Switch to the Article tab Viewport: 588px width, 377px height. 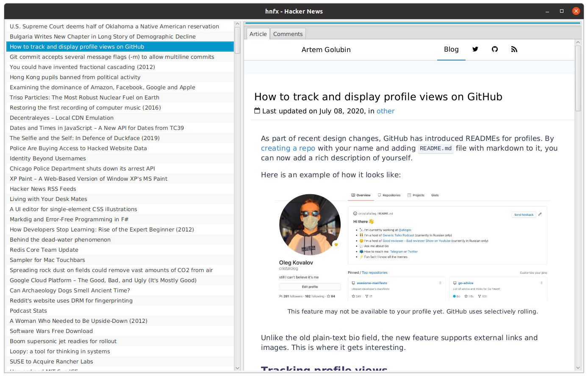click(x=258, y=34)
